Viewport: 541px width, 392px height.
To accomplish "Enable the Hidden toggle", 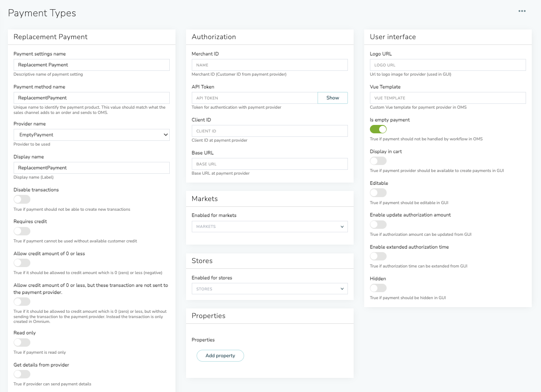I will coord(378,288).
